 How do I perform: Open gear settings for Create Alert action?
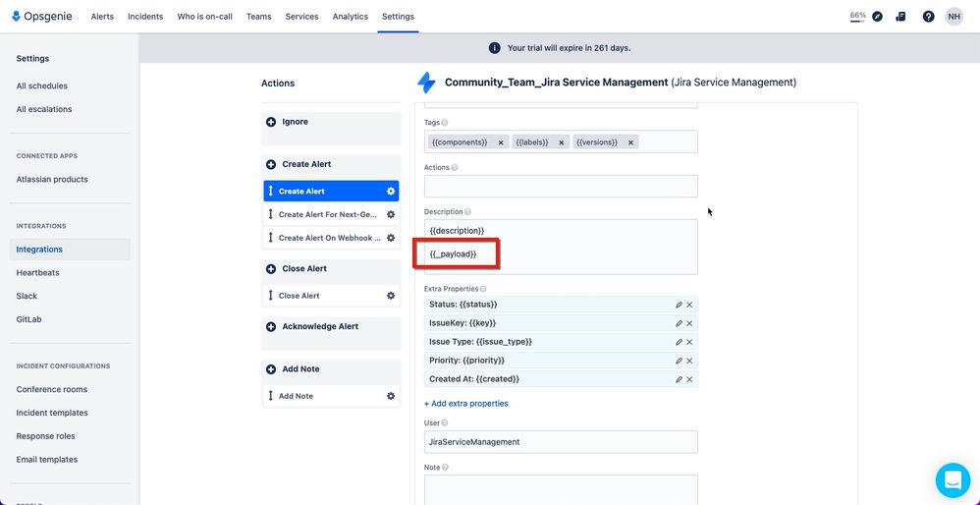[391, 192]
